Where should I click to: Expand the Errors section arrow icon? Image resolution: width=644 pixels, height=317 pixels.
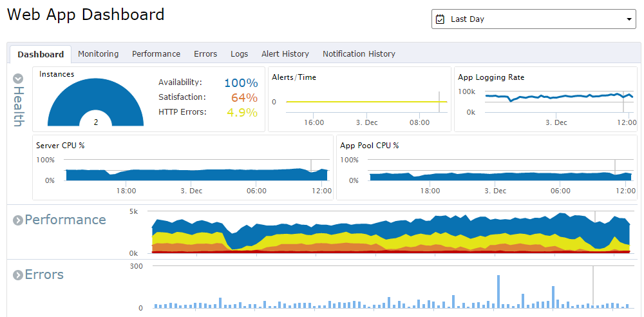click(17, 275)
